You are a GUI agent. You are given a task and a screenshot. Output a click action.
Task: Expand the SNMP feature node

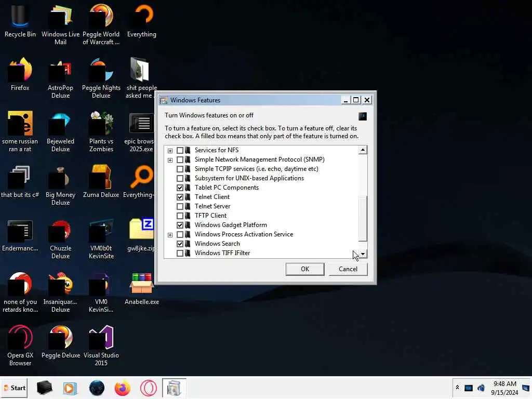coord(170,160)
